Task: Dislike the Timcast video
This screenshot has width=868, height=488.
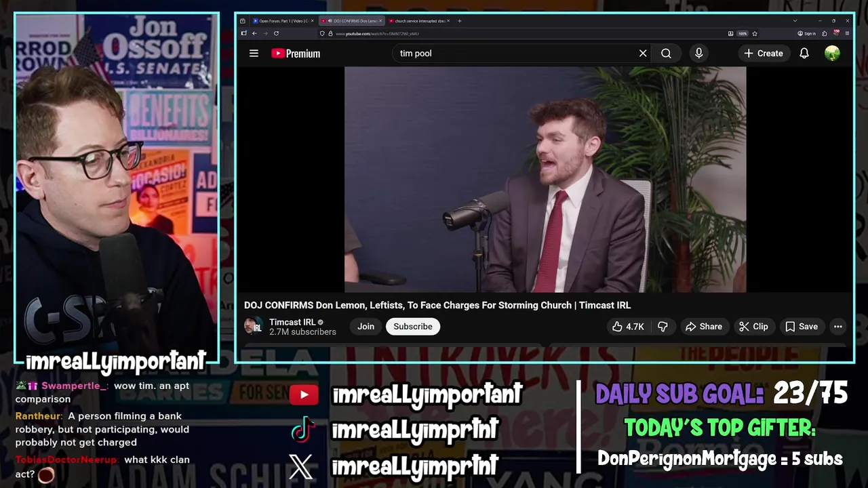Action: tap(663, 327)
